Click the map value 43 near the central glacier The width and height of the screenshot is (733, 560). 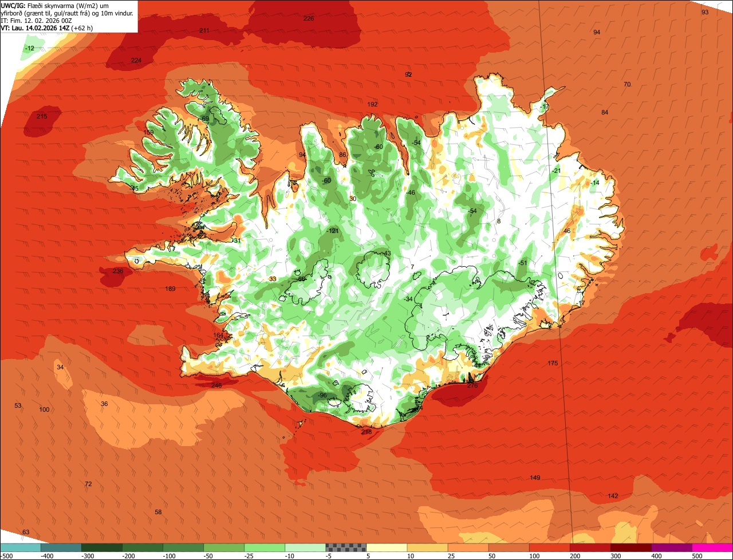387,253
